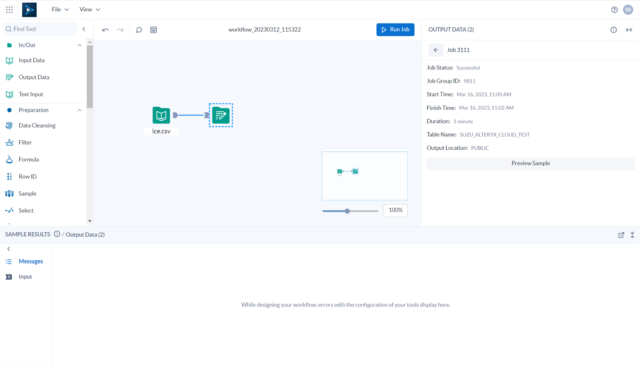This screenshot has width=640, height=366.
Task: Click the redo arrow in the toolbar
Action: tap(120, 30)
